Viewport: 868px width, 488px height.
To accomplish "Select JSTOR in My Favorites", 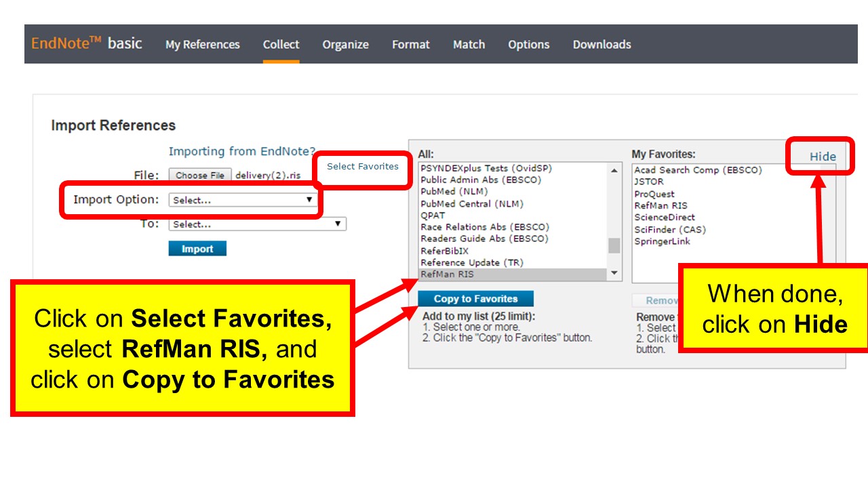I will tap(649, 182).
